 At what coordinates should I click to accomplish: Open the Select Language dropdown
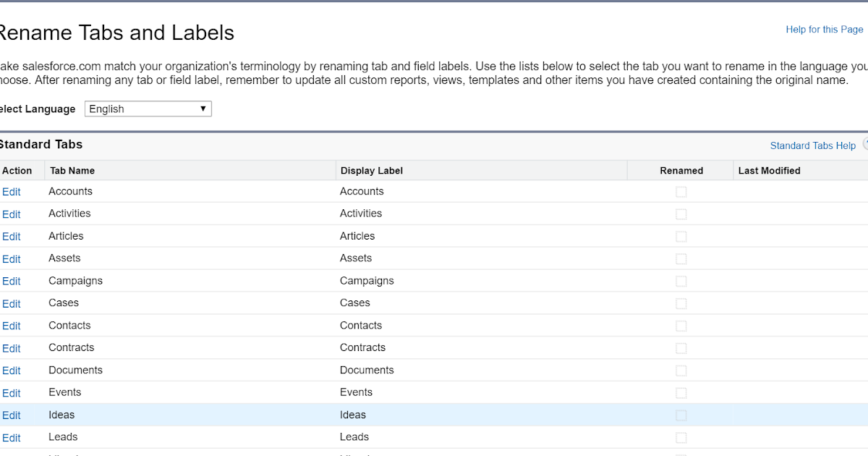coord(148,109)
